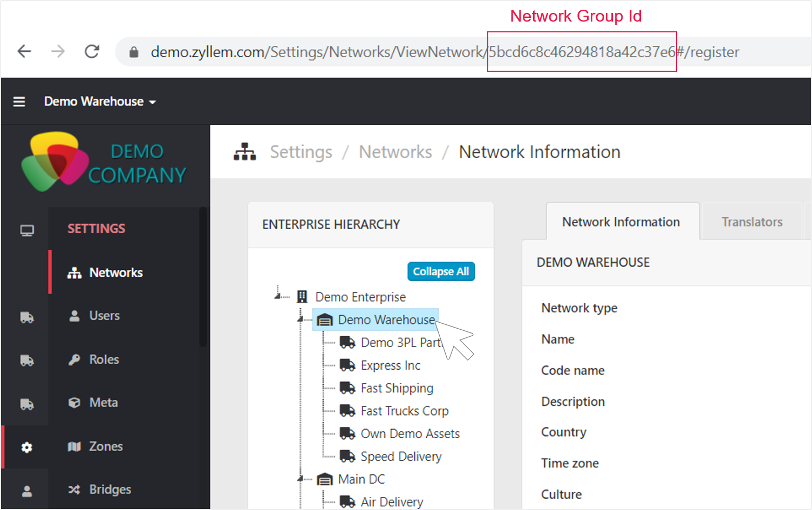This screenshot has height=510, width=812.
Task: Click the Settings breadcrumb link
Action: click(301, 152)
